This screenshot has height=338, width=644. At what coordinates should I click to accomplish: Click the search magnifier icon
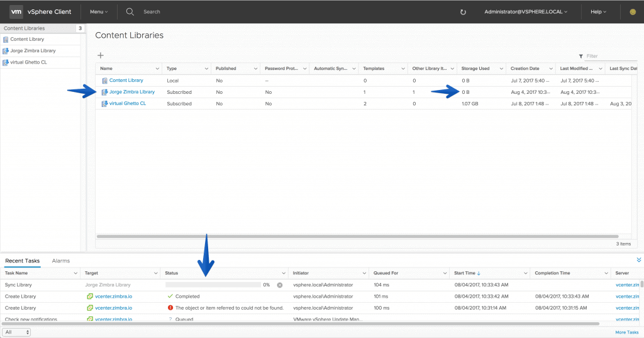(130, 11)
